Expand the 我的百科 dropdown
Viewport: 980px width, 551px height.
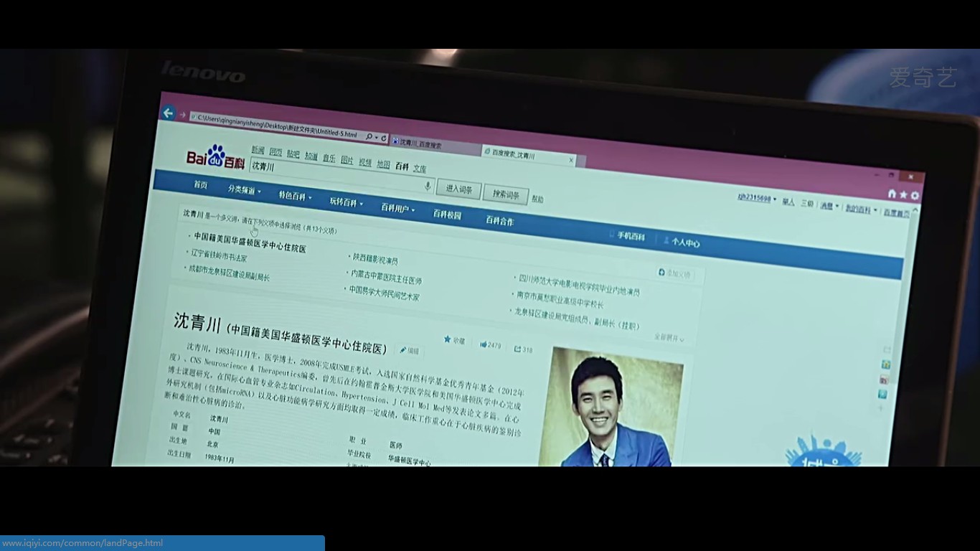click(860, 209)
